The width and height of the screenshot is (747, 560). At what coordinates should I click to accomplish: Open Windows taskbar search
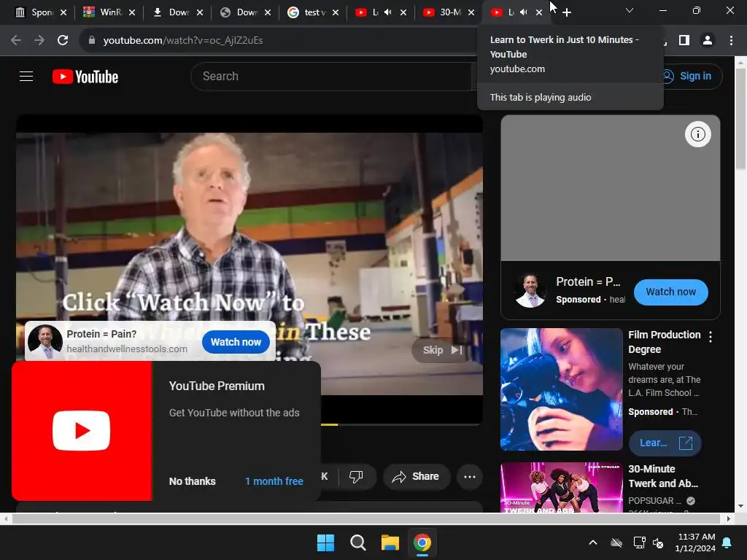pos(357,542)
